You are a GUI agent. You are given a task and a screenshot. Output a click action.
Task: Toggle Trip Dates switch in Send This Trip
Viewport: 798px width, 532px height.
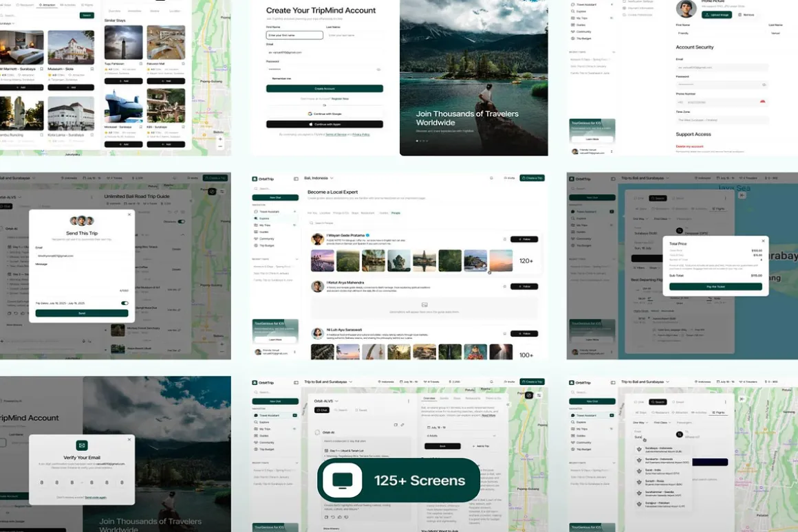coord(125,303)
